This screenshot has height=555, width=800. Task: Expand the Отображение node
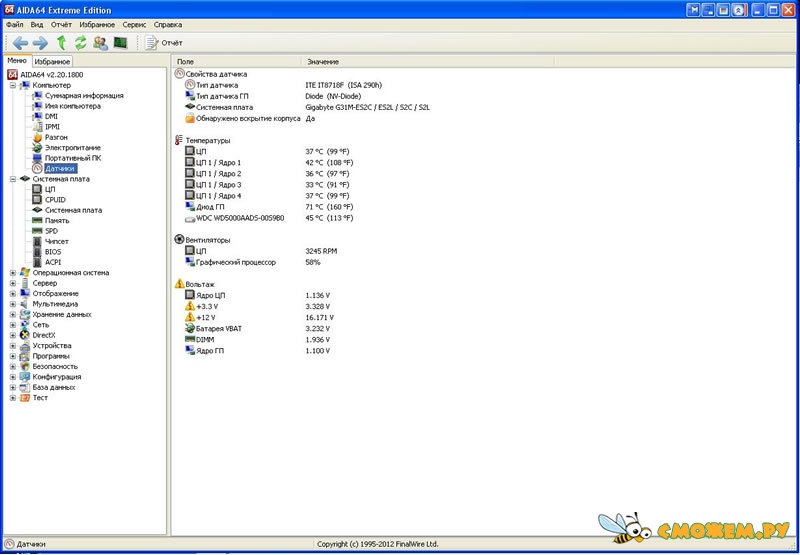(13, 294)
